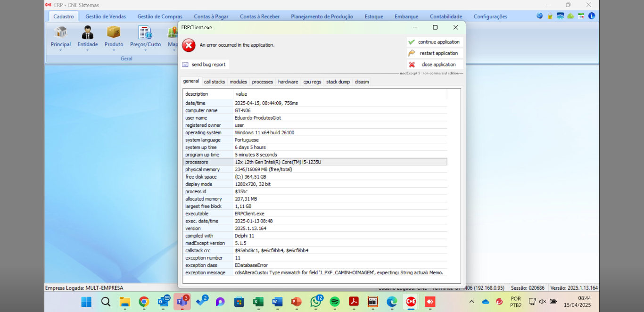Screen dimensions: 644x312
Task: Click the restart application button
Action: 435,53
